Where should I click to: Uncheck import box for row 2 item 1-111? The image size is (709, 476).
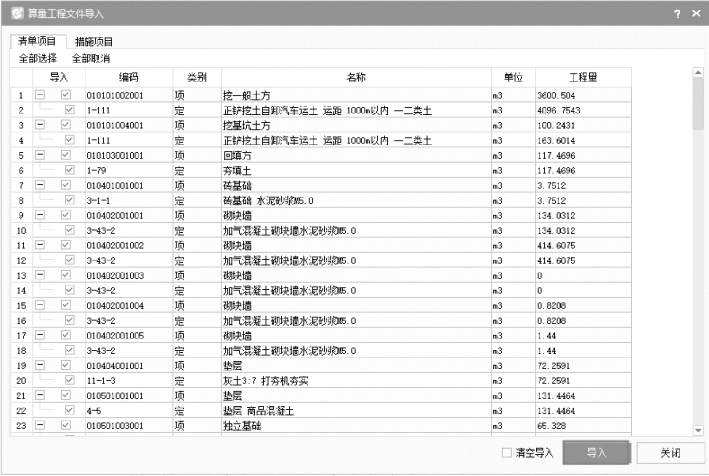(69, 110)
